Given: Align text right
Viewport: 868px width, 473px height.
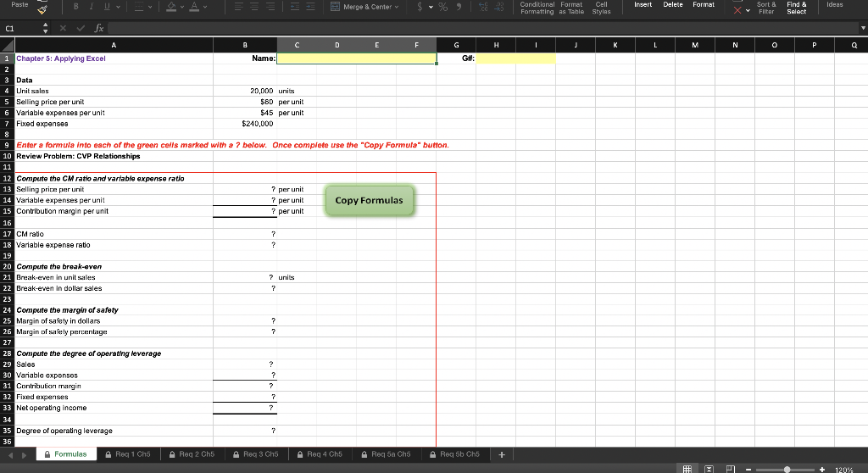Looking at the screenshot, I should point(270,7).
